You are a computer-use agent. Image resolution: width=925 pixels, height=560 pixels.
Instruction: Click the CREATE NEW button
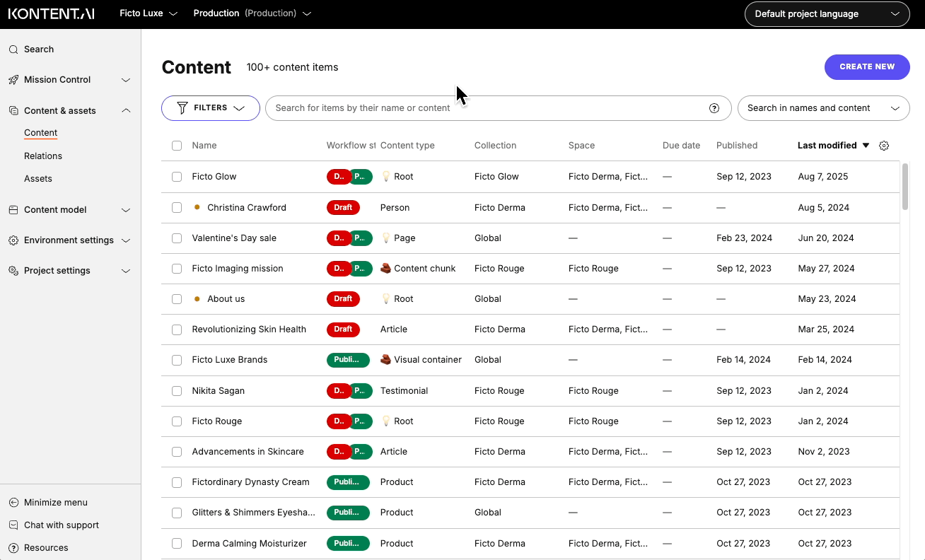pos(867,66)
